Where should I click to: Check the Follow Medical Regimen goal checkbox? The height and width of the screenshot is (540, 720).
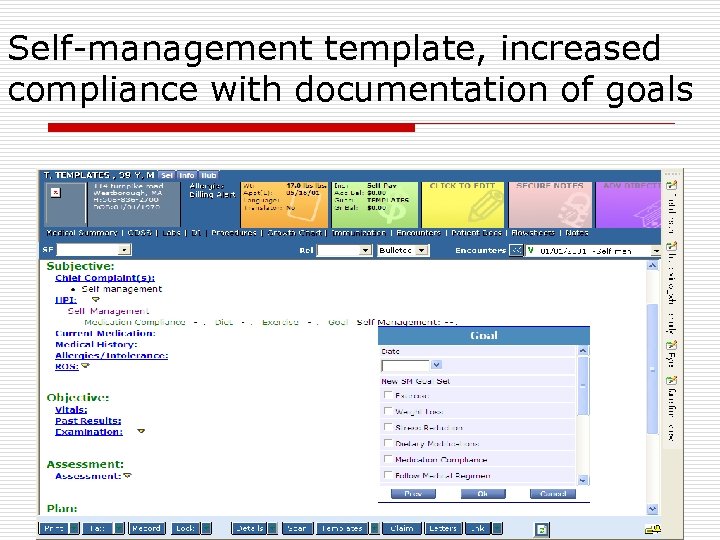click(x=388, y=475)
